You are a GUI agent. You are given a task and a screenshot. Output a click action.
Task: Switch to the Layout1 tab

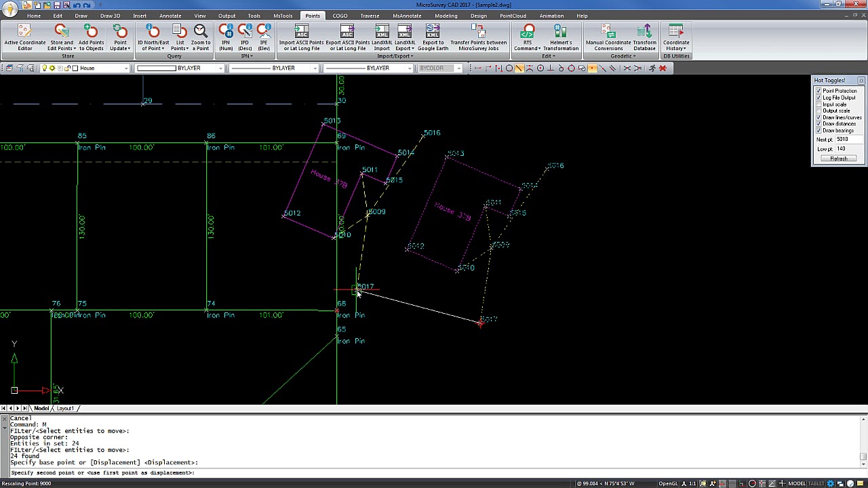pos(65,408)
